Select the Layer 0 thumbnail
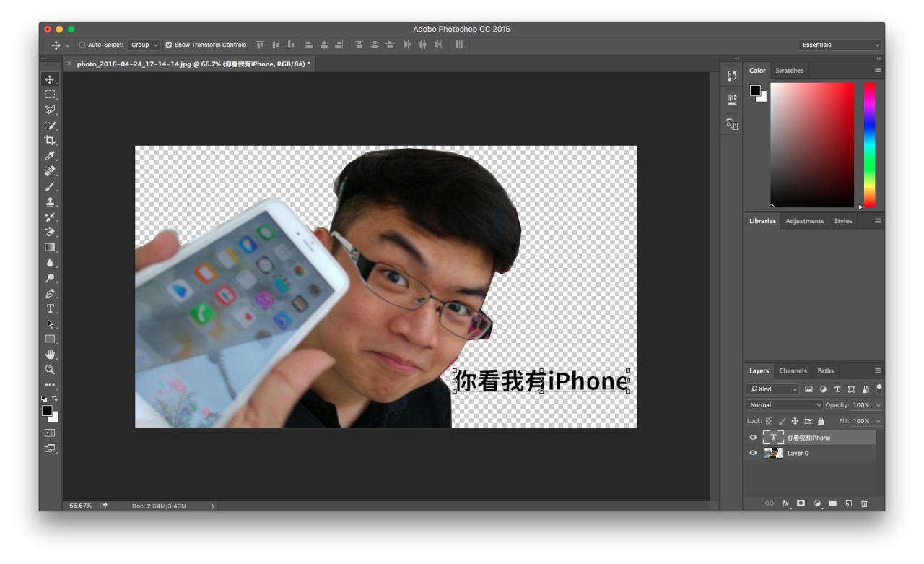This screenshot has height=564, width=924. [773, 453]
